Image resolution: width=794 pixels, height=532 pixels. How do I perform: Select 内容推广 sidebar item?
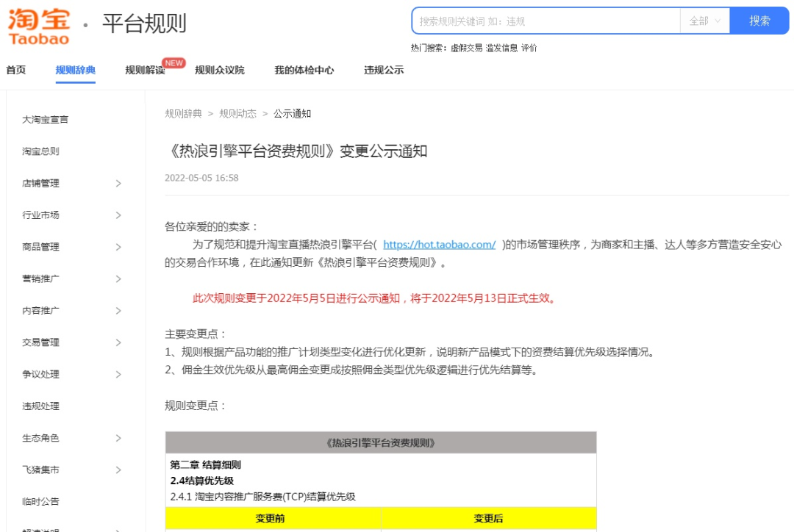tap(40, 311)
